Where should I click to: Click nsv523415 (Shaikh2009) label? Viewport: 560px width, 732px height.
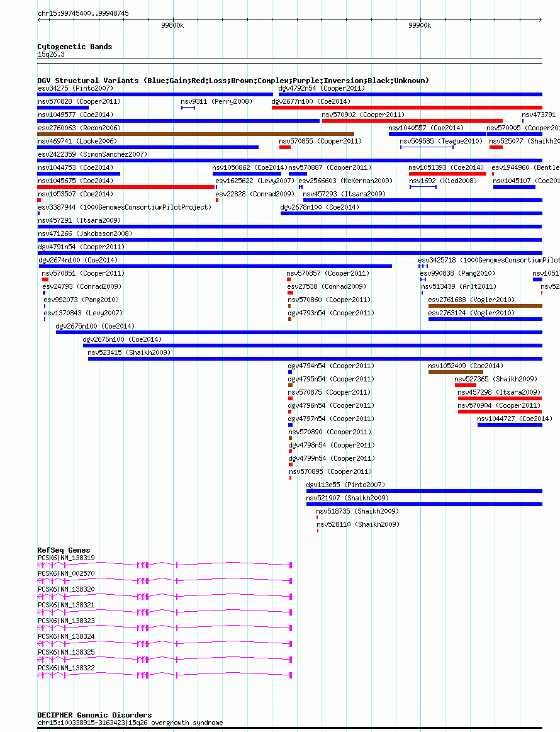(x=129, y=352)
